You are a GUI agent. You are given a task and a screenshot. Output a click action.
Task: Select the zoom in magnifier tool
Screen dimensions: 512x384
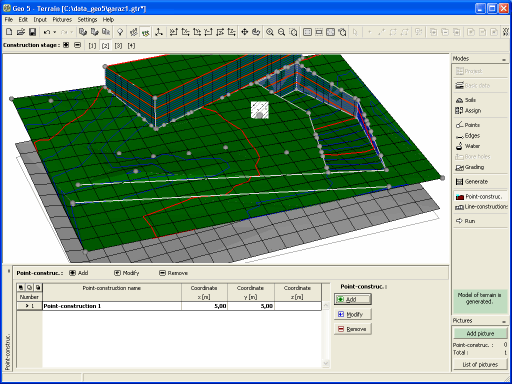(x=270, y=32)
